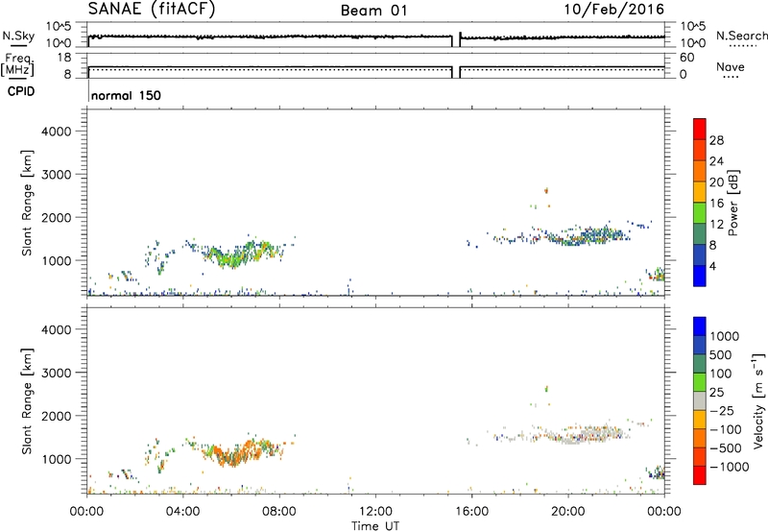
Task: Click the -500 tick on the velocity color bar
Action: (726, 448)
